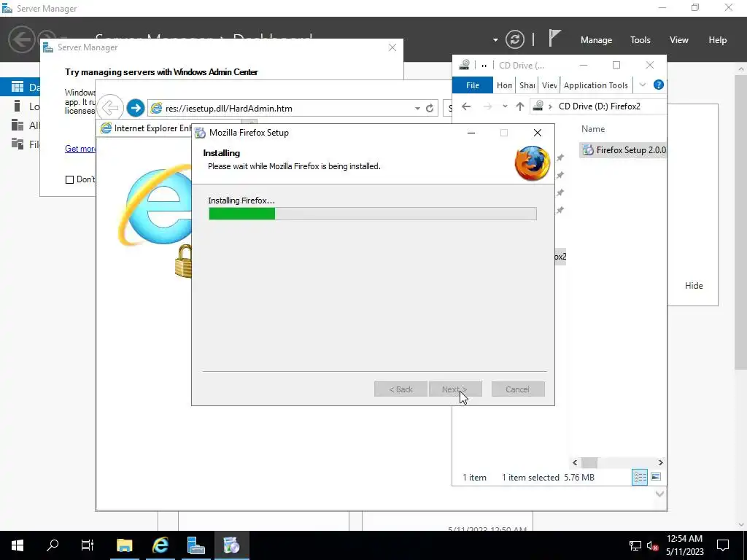
Task: Open the Share tab in File Explorer
Action: [527, 85]
